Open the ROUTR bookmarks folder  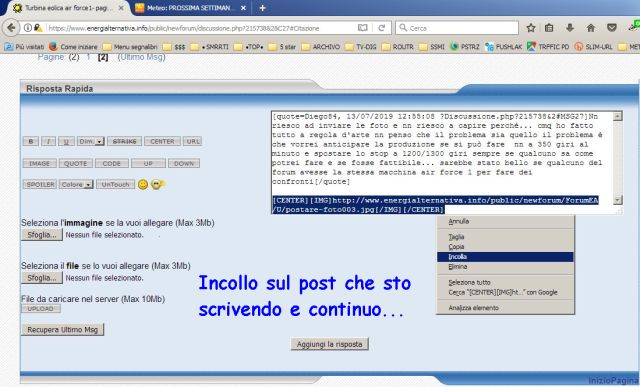pyautogui.click(x=398, y=47)
